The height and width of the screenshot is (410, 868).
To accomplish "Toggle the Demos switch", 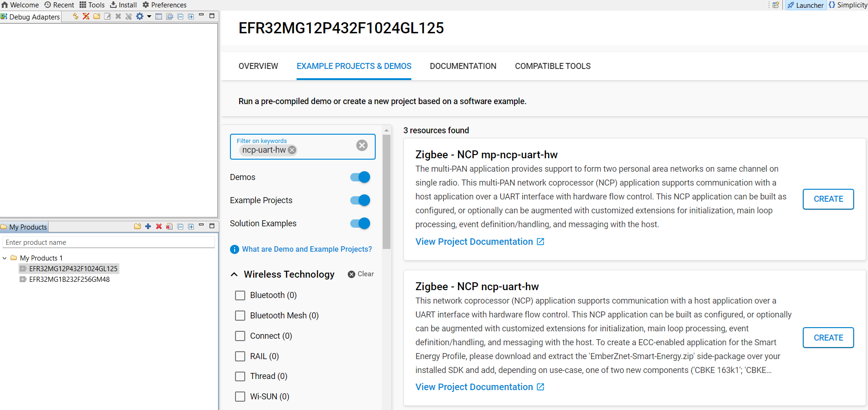I will pyautogui.click(x=360, y=177).
